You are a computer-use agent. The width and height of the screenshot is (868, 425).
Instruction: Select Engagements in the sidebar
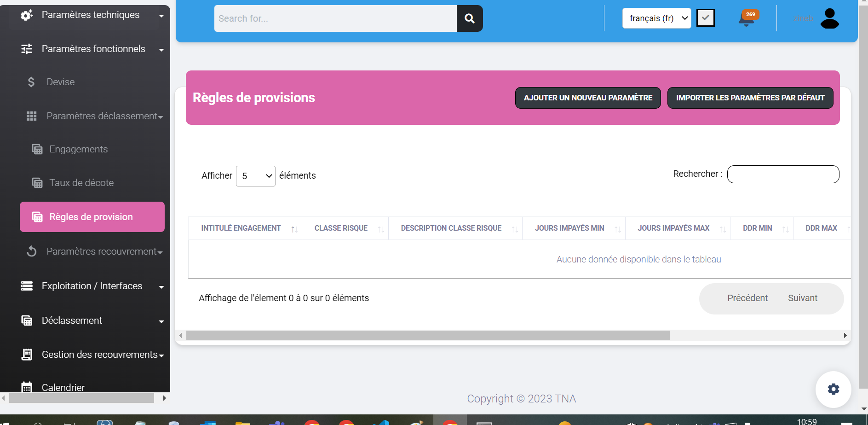[x=78, y=149]
